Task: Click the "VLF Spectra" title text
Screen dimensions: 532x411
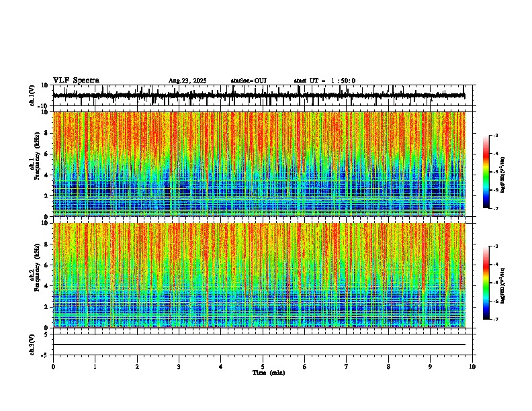Action: tap(76, 81)
